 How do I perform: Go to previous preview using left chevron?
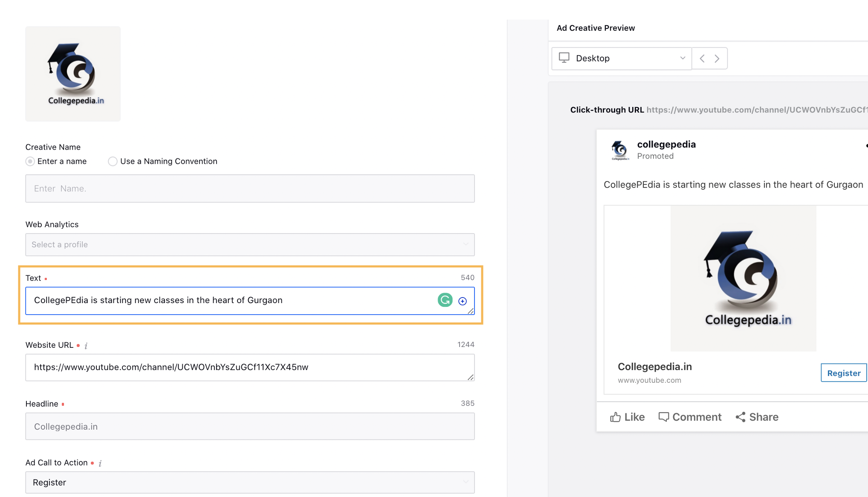[x=702, y=58]
